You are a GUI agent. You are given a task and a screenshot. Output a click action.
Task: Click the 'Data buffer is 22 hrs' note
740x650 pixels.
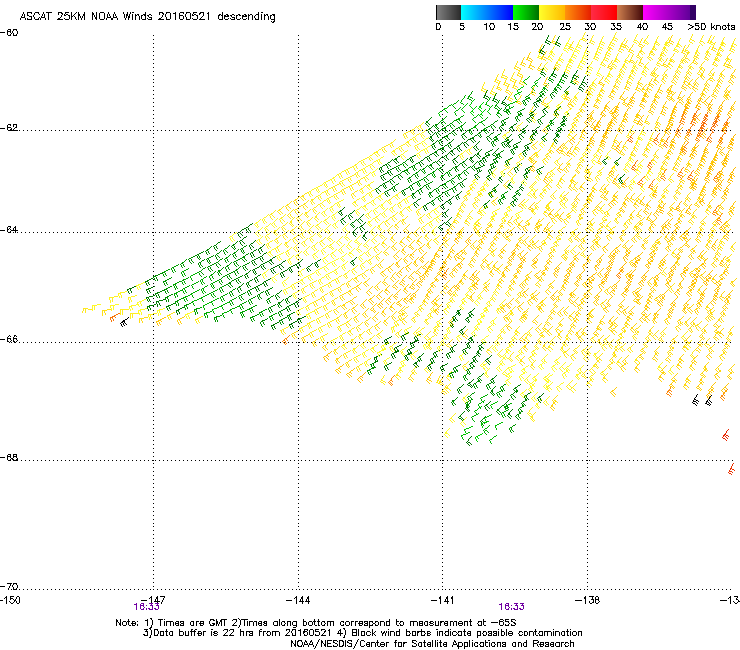362,633
